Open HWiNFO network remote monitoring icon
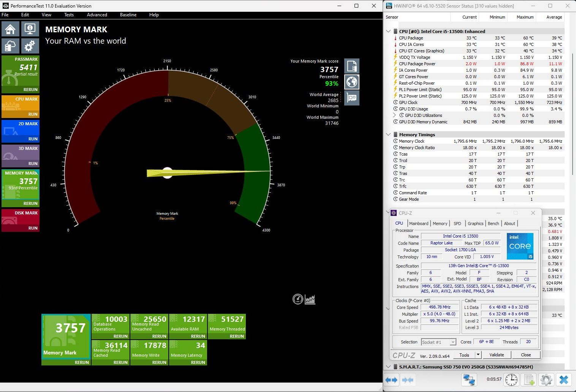This screenshot has width=576, height=392. click(x=469, y=379)
